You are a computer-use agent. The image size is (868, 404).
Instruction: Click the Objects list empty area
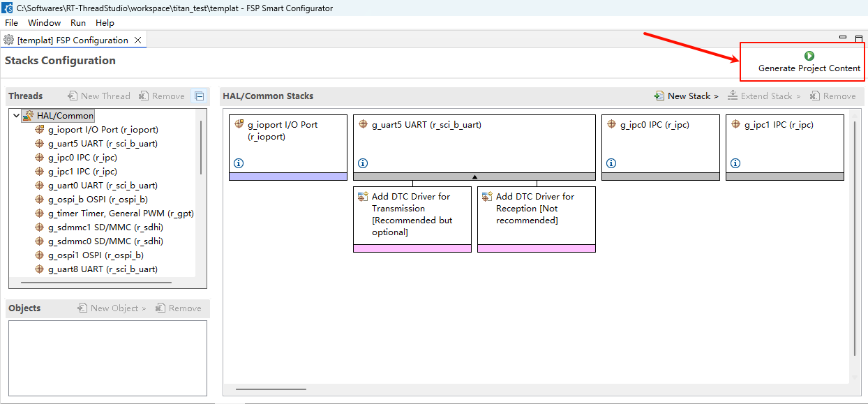point(107,356)
